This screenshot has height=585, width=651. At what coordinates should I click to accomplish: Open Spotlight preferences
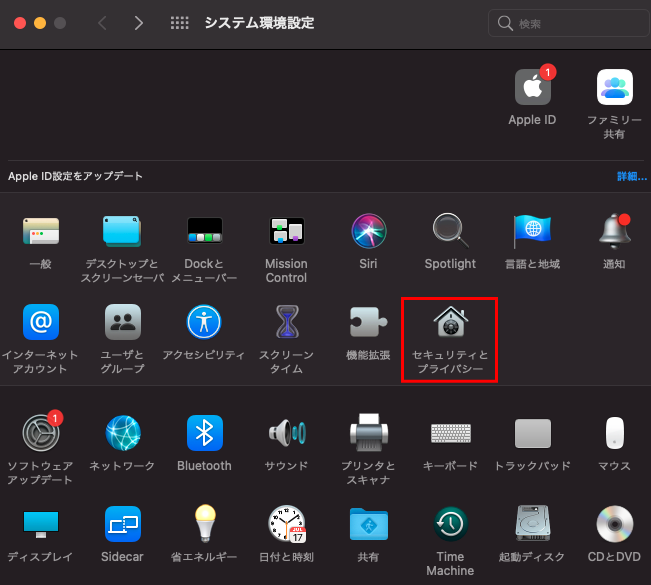[450, 231]
